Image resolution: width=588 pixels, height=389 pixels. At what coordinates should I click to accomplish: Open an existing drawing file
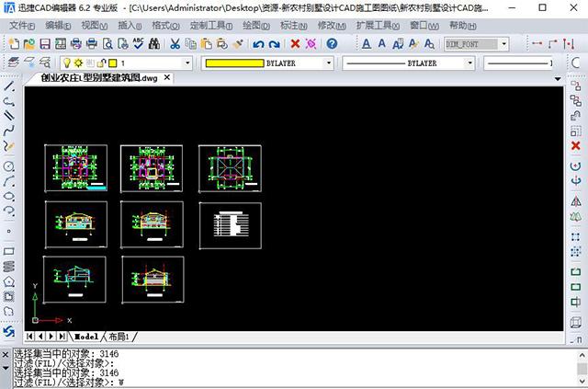29,44
